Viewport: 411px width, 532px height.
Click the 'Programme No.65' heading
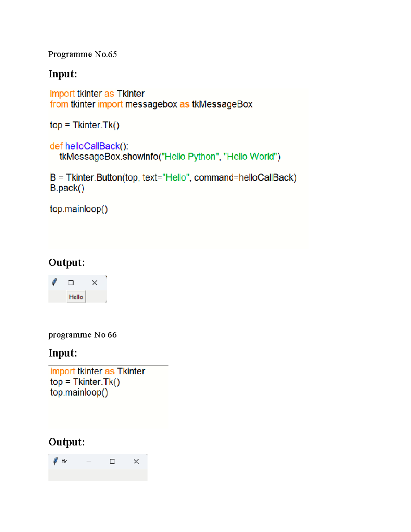tap(83, 54)
